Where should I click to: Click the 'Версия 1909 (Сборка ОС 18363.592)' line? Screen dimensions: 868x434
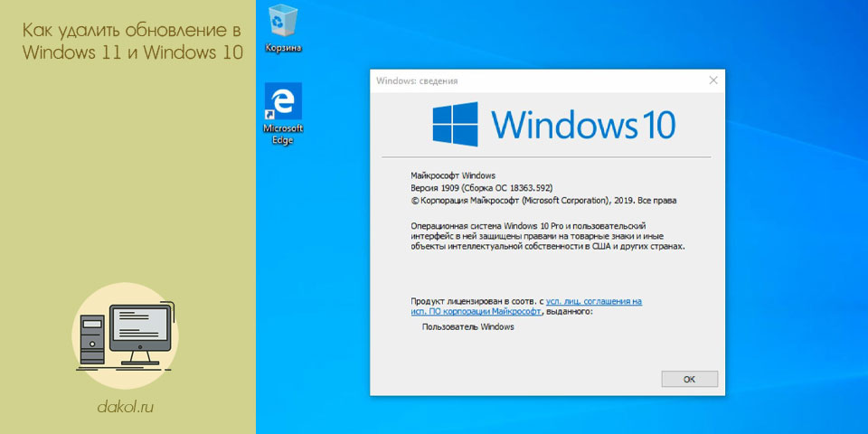pos(482,188)
